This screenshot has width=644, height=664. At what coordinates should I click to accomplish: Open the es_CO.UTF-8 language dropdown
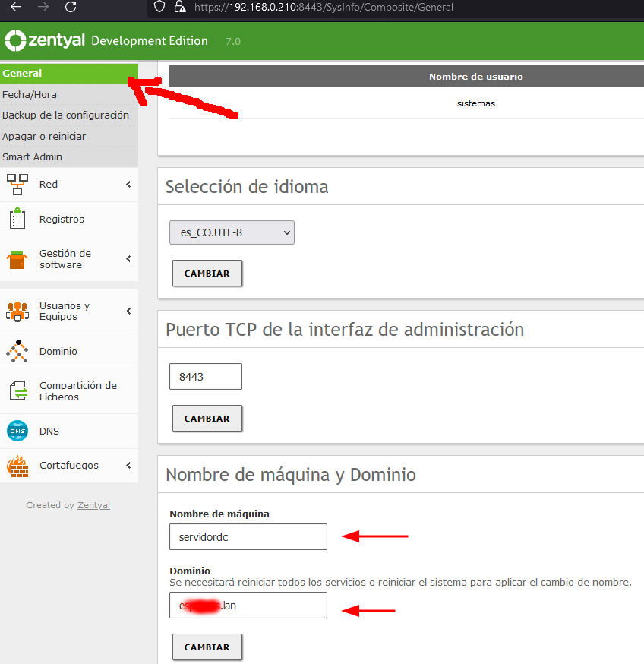click(232, 232)
